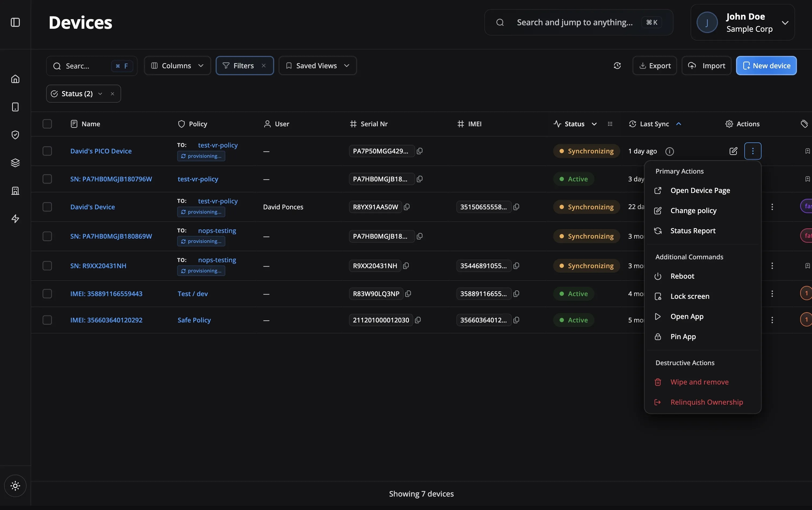
Task: Open the home icon in sidebar
Action: click(15, 79)
